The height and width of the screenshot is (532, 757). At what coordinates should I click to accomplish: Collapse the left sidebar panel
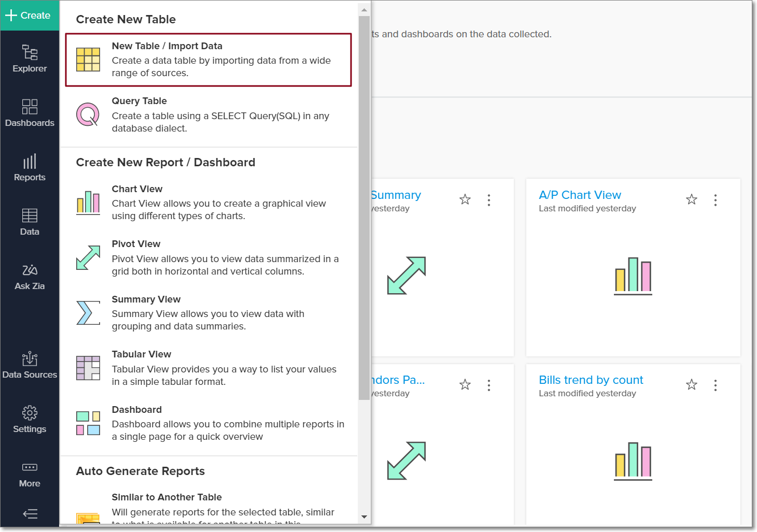(x=30, y=514)
